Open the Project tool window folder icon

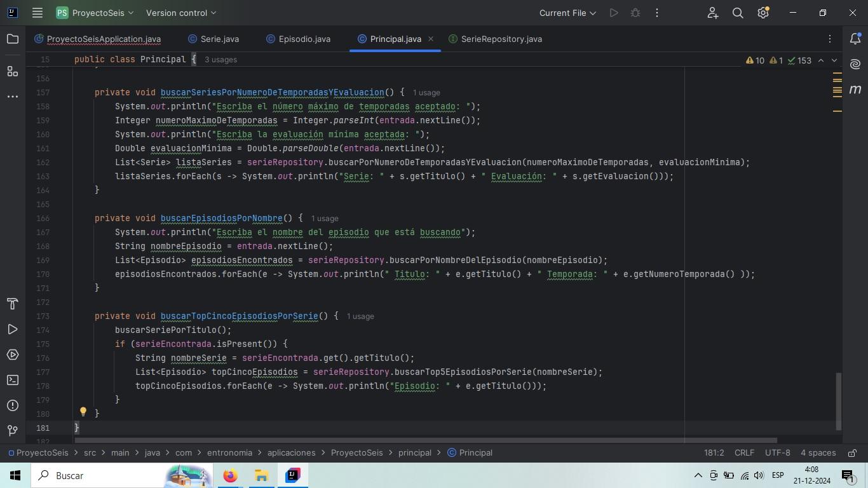13,39
